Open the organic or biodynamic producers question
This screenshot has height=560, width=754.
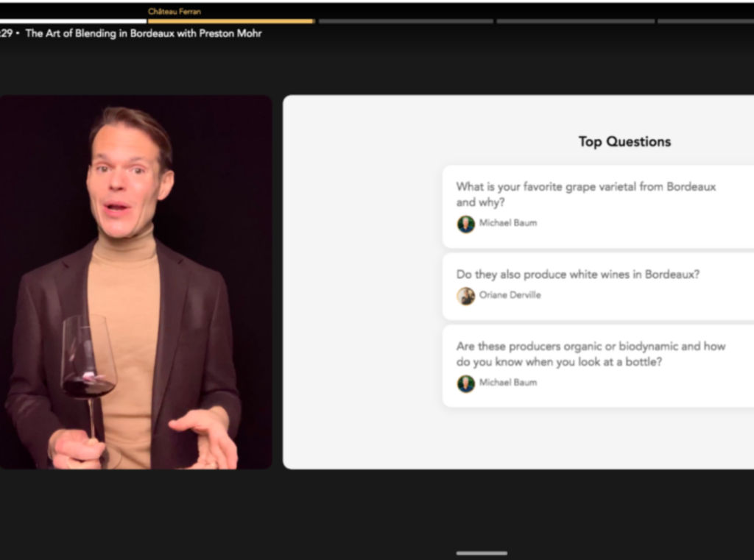pos(598,366)
